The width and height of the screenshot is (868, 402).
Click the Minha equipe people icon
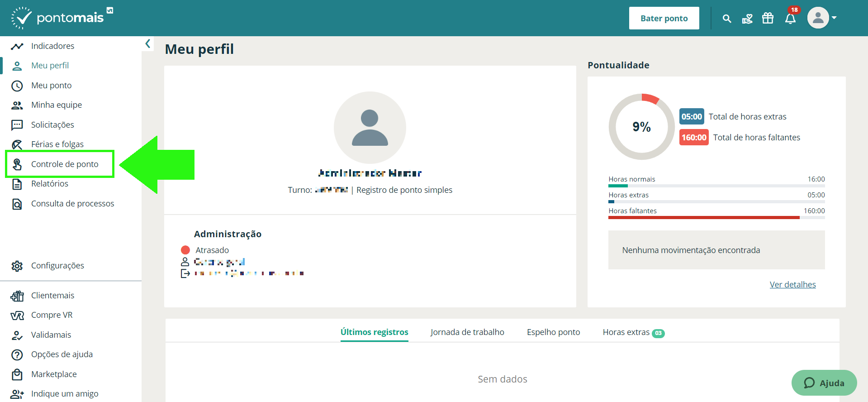(17, 105)
